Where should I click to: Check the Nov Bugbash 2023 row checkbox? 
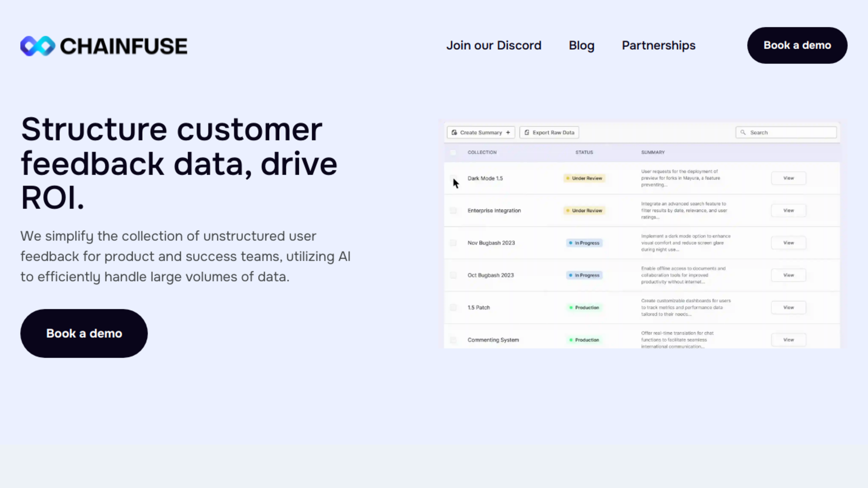click(x=453, y=243)
